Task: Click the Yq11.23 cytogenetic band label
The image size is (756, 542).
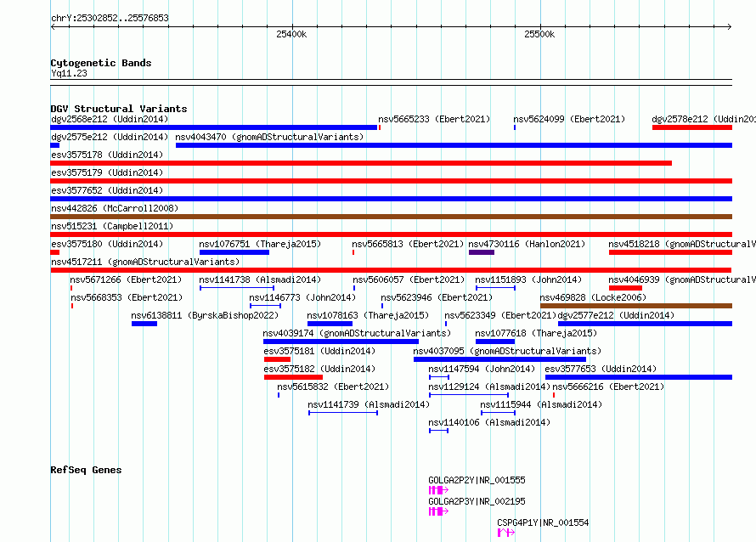Action: coord(69,73)
